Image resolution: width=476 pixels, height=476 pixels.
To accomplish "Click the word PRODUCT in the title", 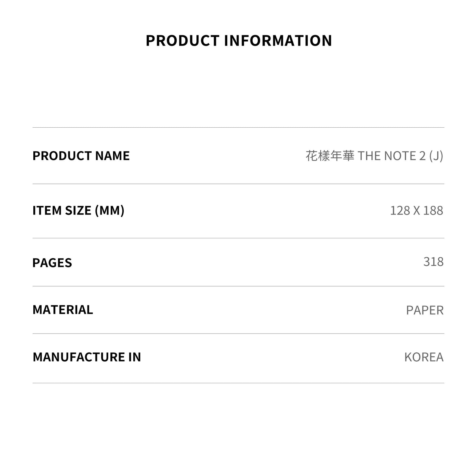I will (182, 41).
